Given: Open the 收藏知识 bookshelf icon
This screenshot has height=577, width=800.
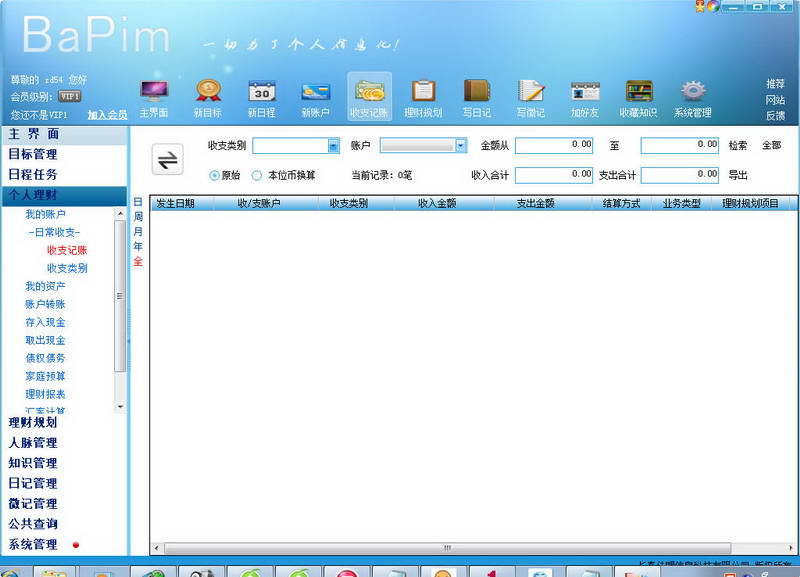Looking at the screenshot, I should pyautogui.click(x=639, y=92).
